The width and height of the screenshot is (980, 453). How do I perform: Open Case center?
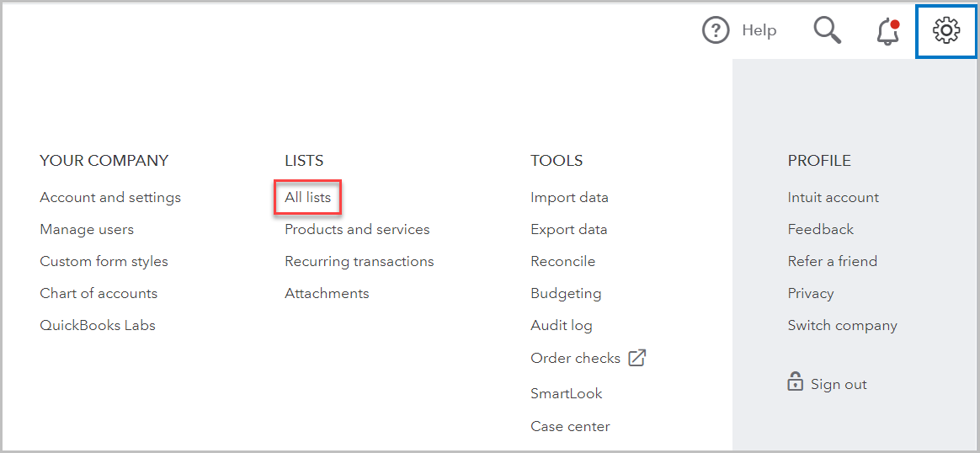(570, 426)
